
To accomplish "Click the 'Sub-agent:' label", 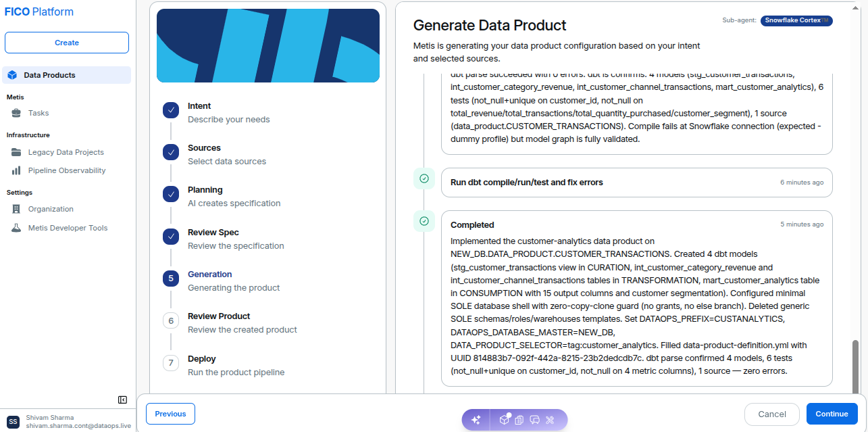I will click(x=740, y=20).
